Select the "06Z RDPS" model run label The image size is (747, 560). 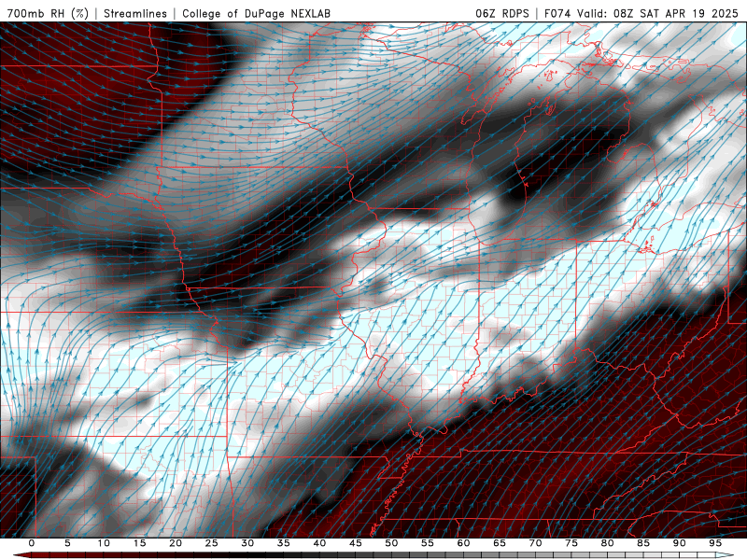pos(502,13)
